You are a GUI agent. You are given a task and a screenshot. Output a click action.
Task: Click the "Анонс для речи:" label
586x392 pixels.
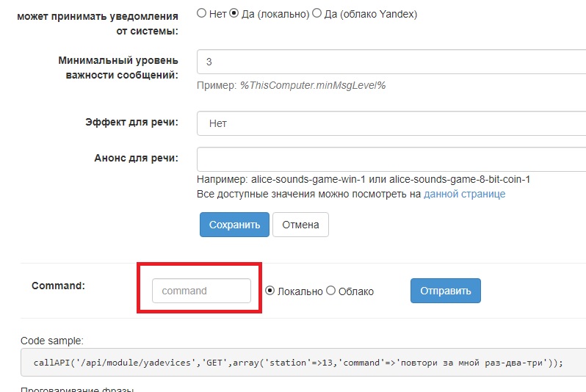point(136,158)
